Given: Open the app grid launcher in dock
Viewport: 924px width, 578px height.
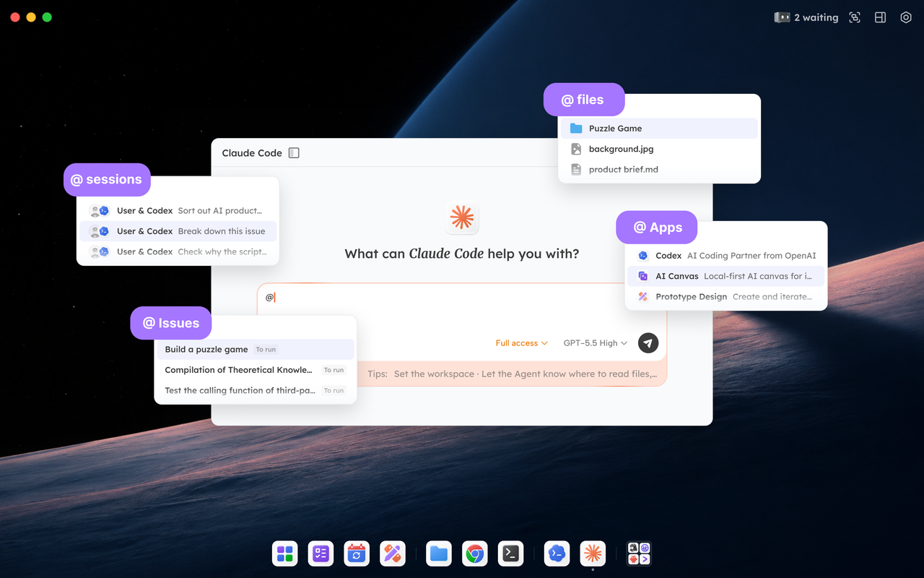Looking at the screenshot, I should (285, 554).
